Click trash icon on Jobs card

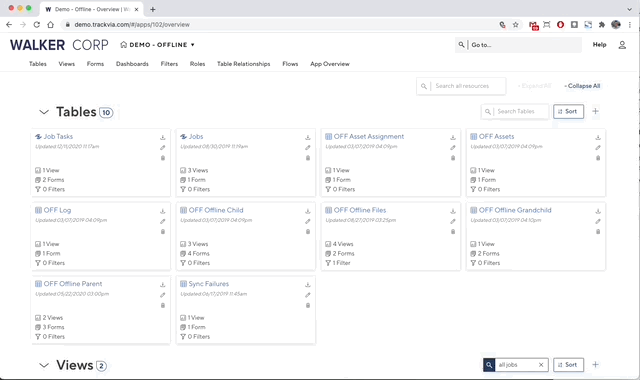pyautogui.click(x=308, y=158)
